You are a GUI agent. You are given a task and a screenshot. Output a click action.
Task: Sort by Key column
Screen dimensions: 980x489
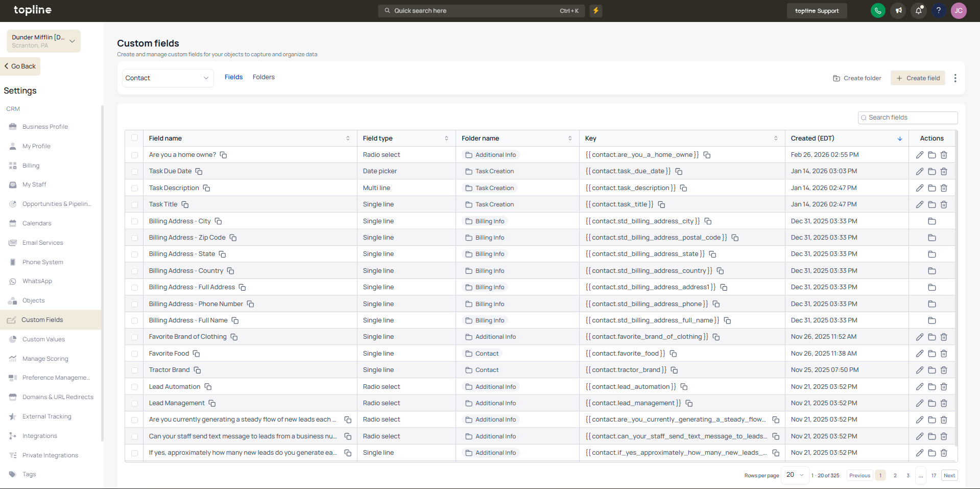pyautogui.click(x=776, y=138)
